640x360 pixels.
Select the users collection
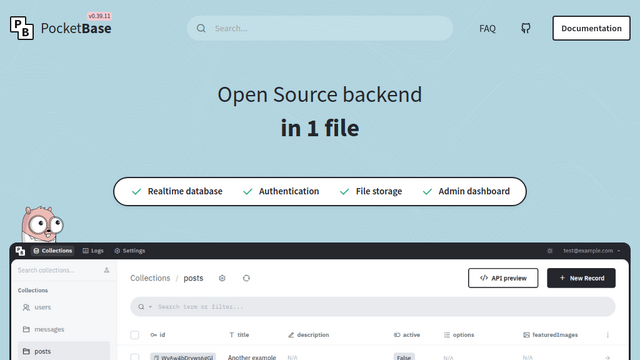click(64, 307)
